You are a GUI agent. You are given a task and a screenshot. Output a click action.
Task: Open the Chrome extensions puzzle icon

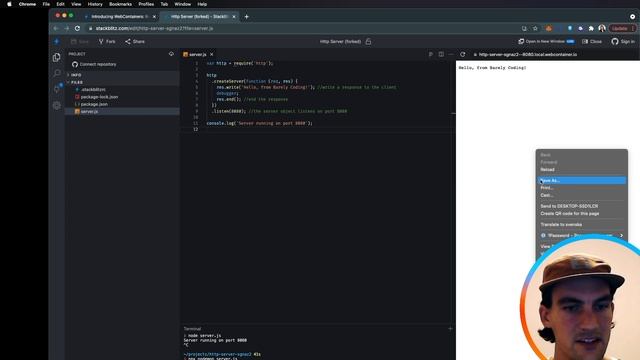(x=591, y=29)
